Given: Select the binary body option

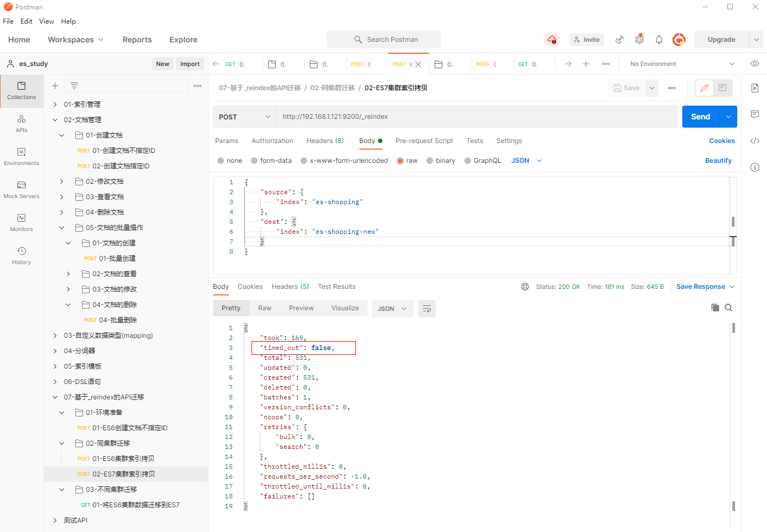Looking at the screenshot, I should point(430,161).
